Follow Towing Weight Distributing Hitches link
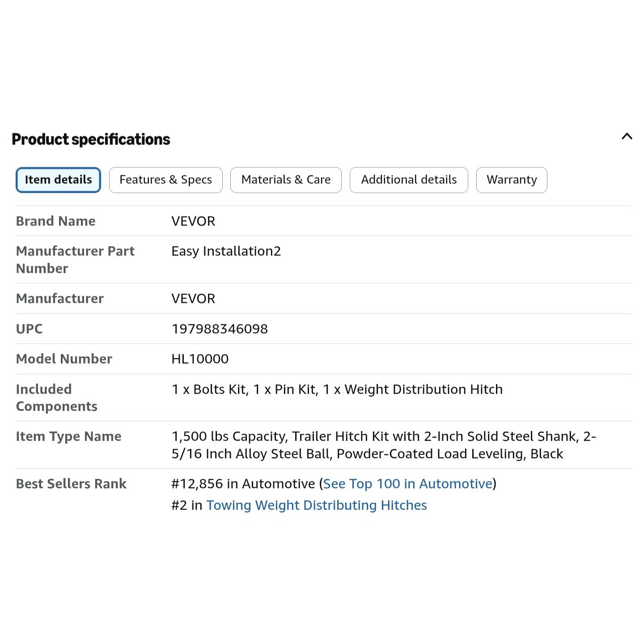Viewport: 644px width, 644px height. click(x=317, y=505)
